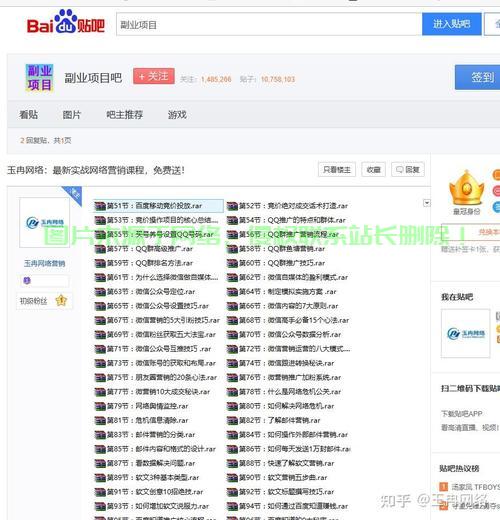Click rar icon of 第52节 file

coord(232,206)
